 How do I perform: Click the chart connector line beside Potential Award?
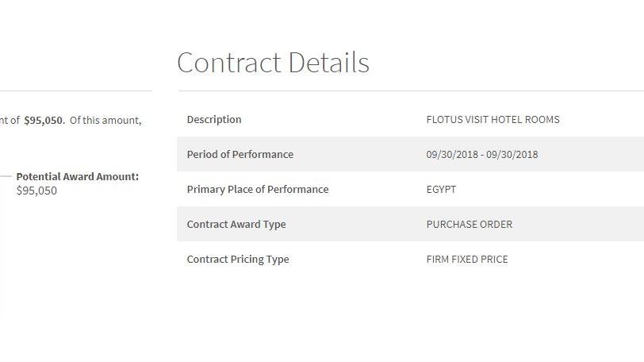tap(6, 176)
